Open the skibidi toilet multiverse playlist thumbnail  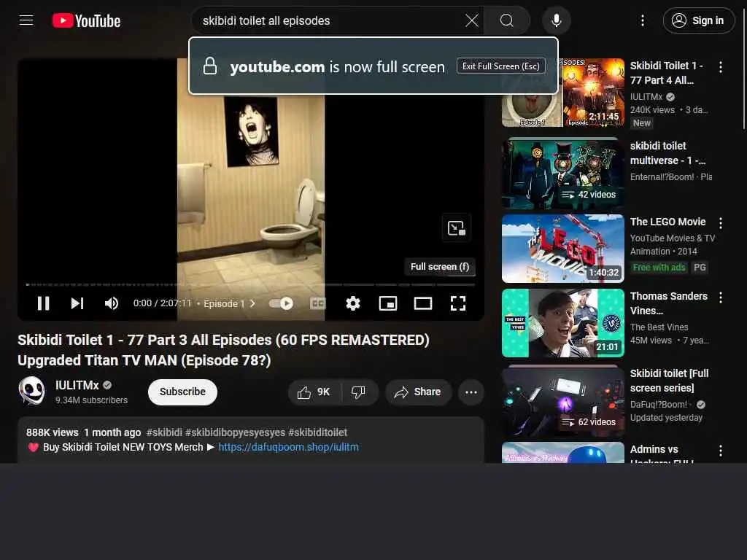pos(562,174)
